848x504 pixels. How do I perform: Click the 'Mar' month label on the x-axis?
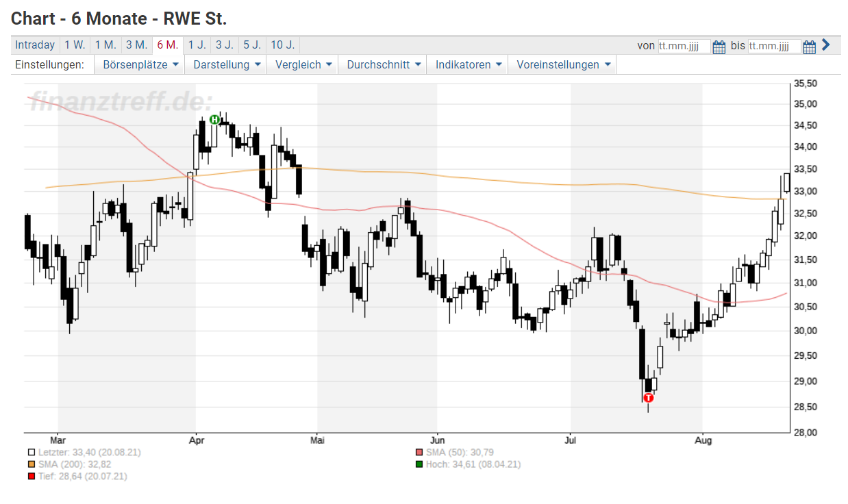pos(58,440)
